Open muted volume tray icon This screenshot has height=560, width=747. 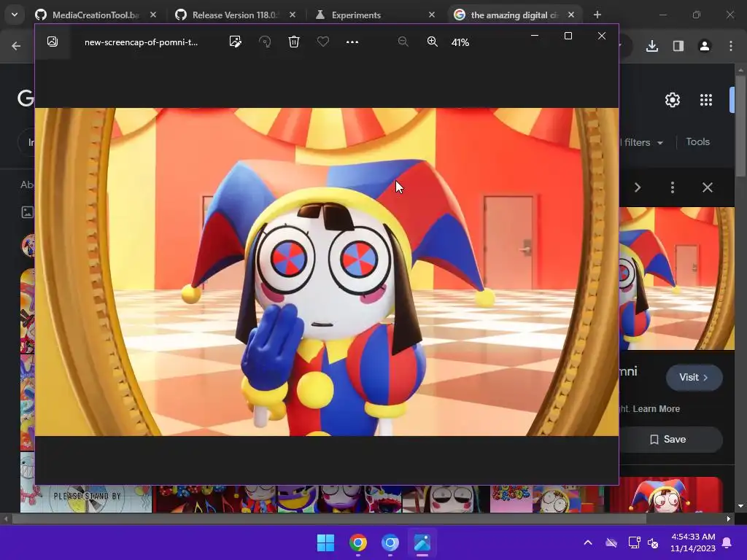tap(653, 542)
